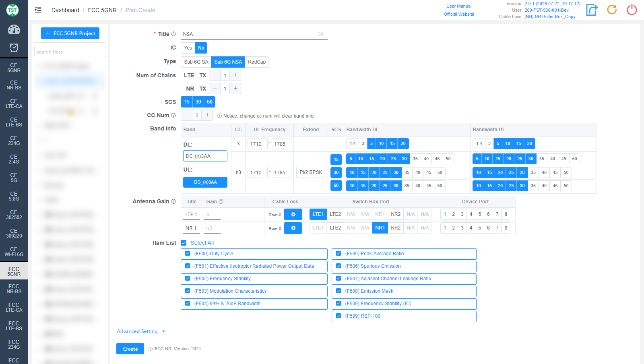
Task: Open FCC NR-BS sidebar menu
Action: [x=14, y=289]
